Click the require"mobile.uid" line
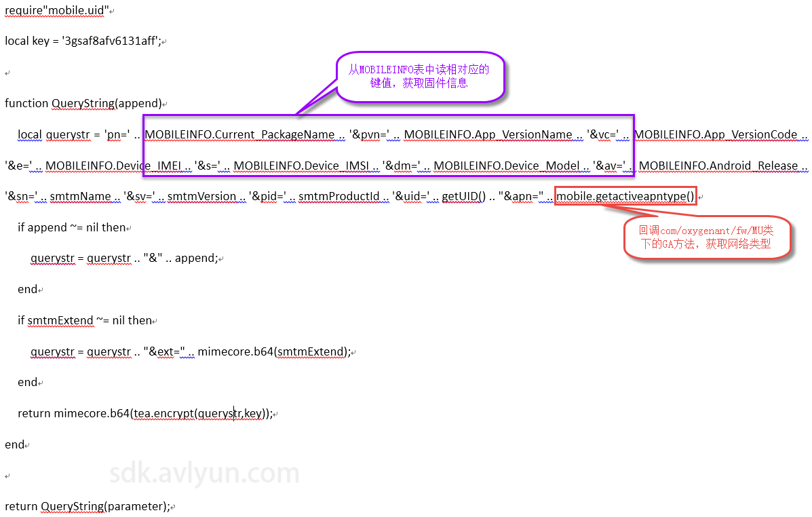The height and width of the screenshot is (517, 812). click(x=57, y=10)
